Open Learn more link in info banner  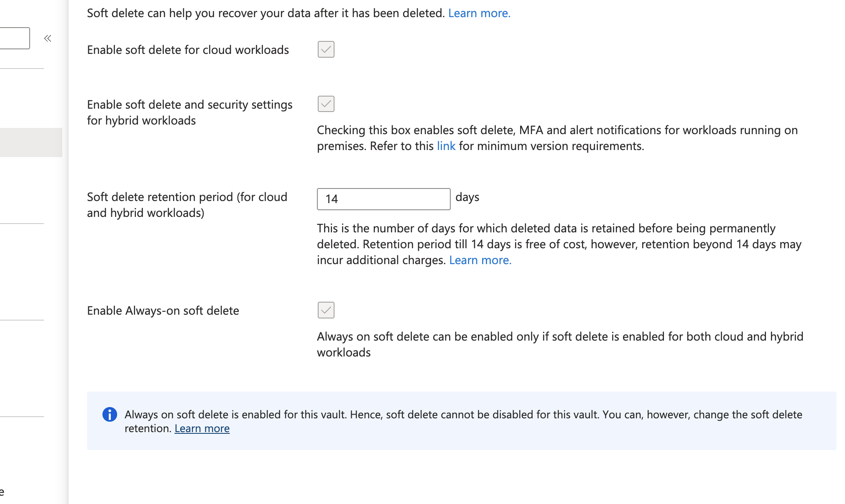202,429
